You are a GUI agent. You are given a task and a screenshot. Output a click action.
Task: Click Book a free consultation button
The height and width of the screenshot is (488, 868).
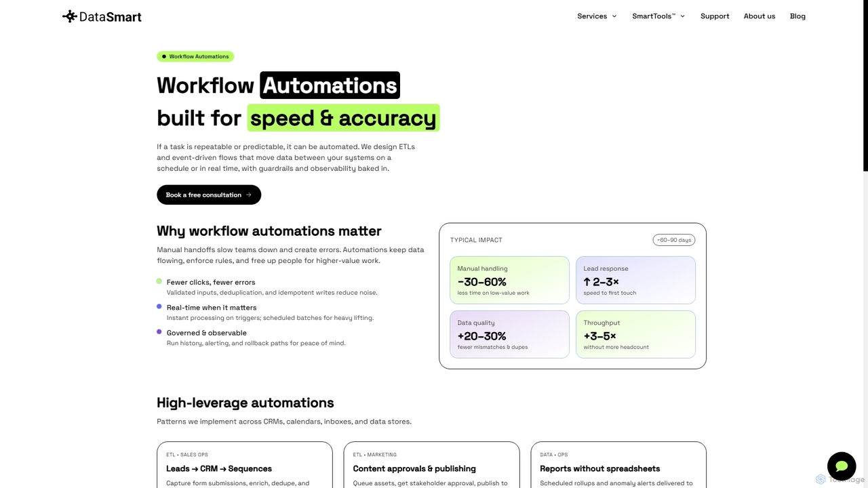coord(209,195)
